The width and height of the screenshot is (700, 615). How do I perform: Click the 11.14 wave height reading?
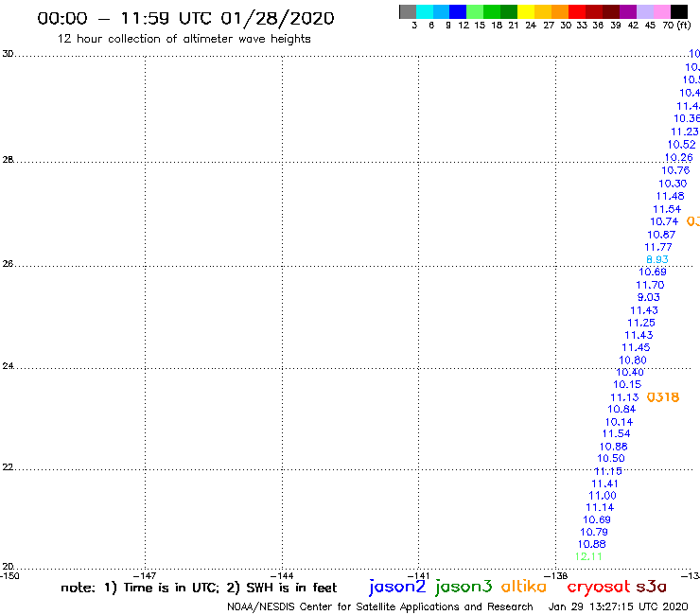[x=600, y=507]
